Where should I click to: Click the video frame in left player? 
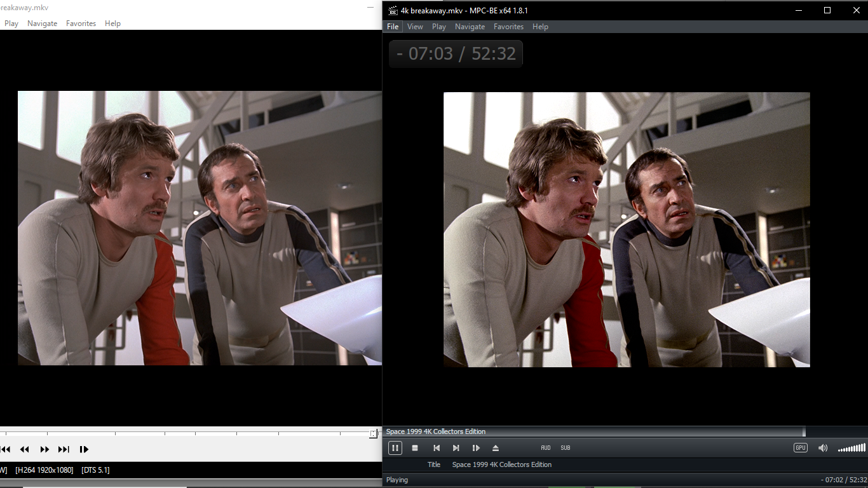point(200,228)
